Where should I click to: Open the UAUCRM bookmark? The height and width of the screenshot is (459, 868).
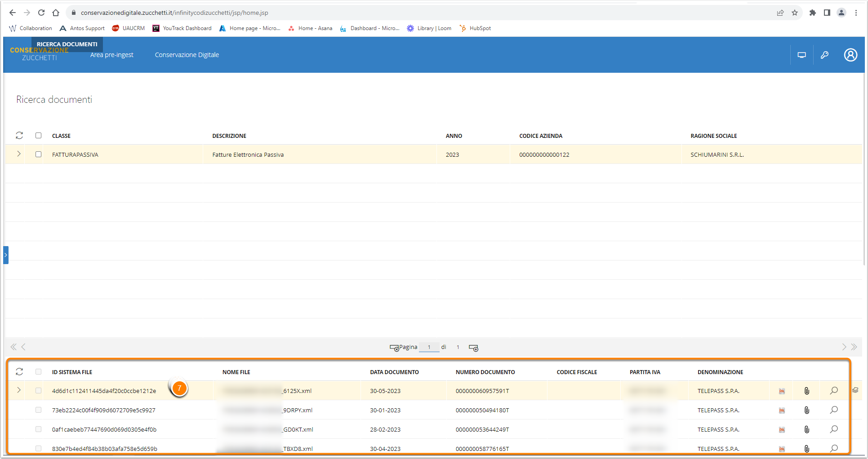pyautogui.click(x=129, y=28)
